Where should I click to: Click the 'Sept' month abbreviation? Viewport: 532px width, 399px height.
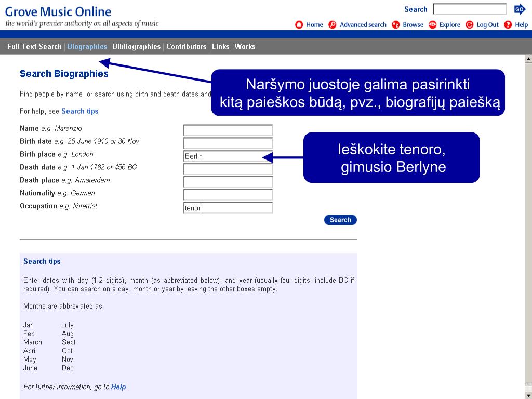click(x=69, y=342)
